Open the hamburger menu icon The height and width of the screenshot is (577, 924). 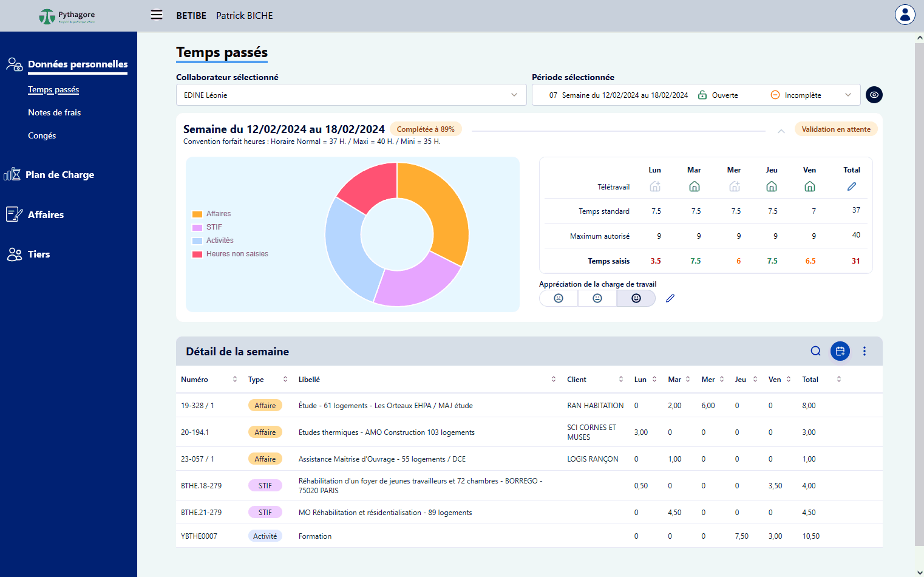coord(157,15)
